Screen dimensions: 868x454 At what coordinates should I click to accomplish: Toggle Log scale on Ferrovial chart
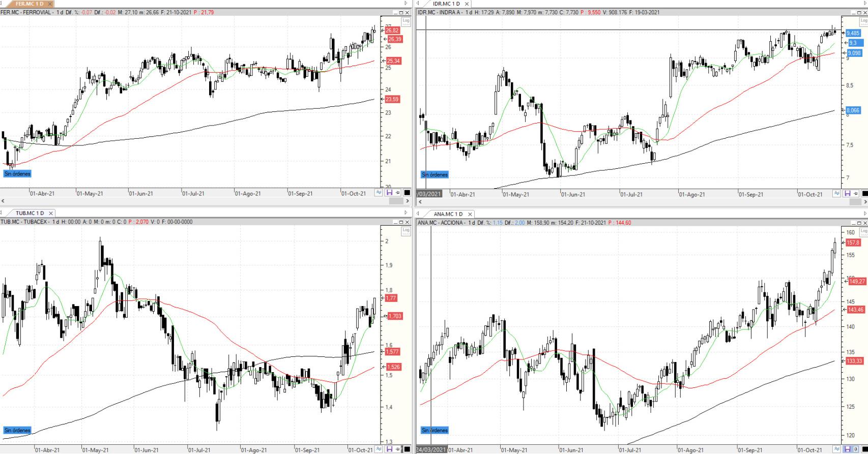click(x=406, y=21)
